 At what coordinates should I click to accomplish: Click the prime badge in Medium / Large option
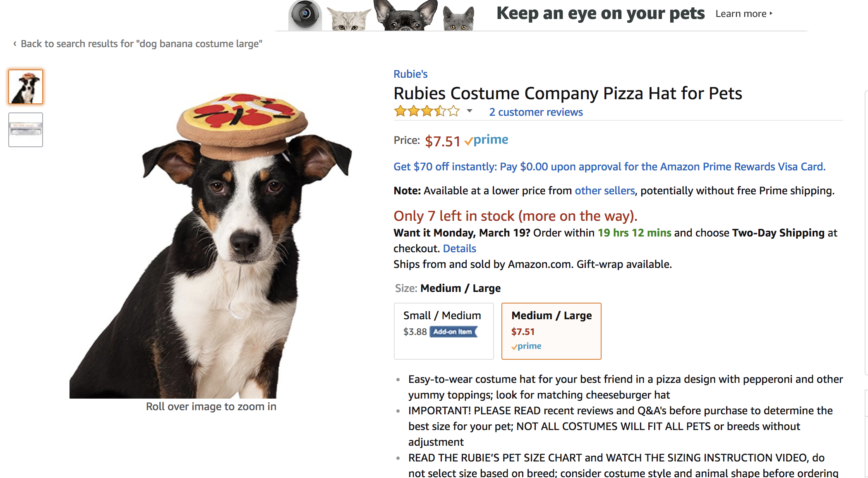coord(526,346)
